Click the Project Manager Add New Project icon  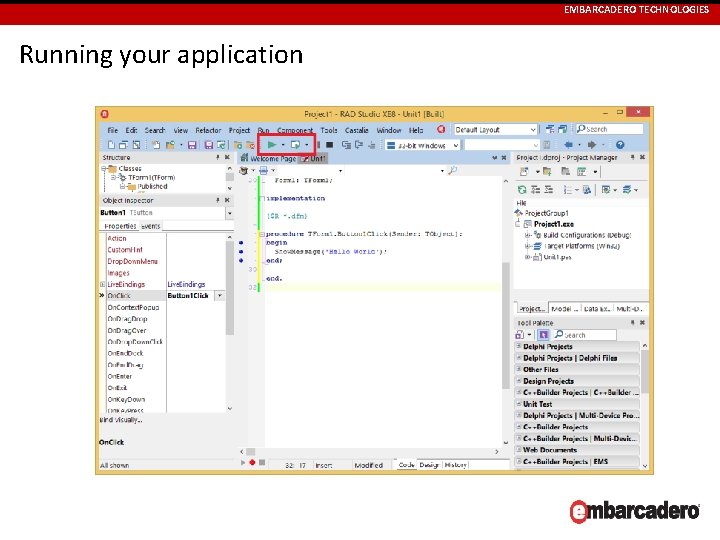coord(547,171)
